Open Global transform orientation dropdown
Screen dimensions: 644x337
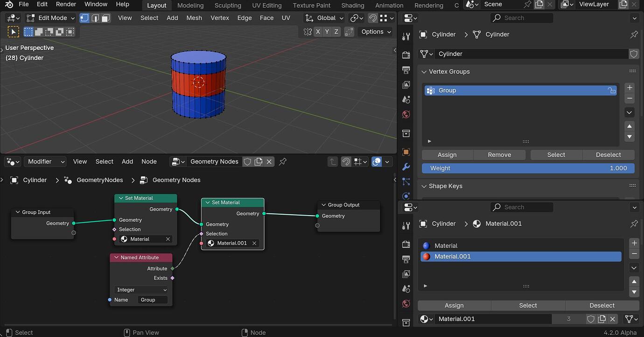324,18
